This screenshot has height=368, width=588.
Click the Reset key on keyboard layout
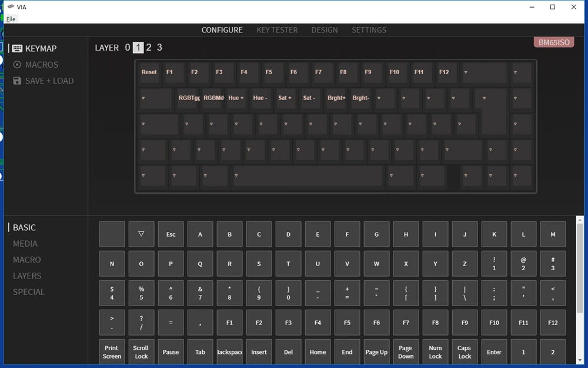coord(149,72)
